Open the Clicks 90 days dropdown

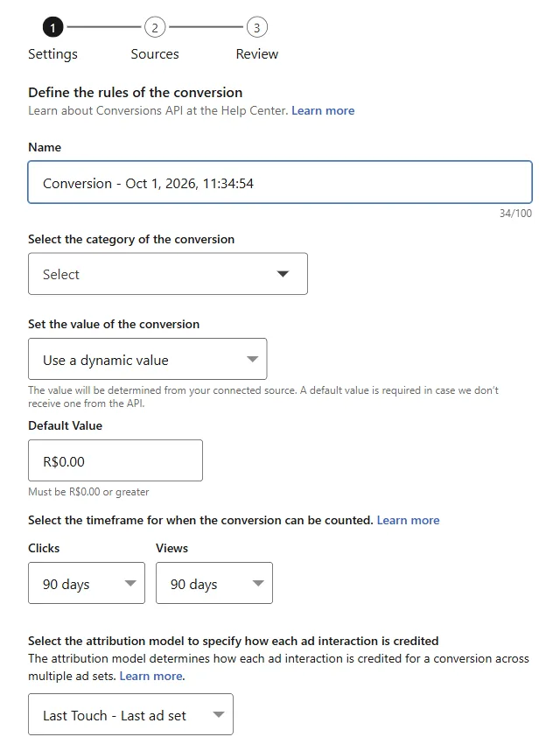(87, 583)
